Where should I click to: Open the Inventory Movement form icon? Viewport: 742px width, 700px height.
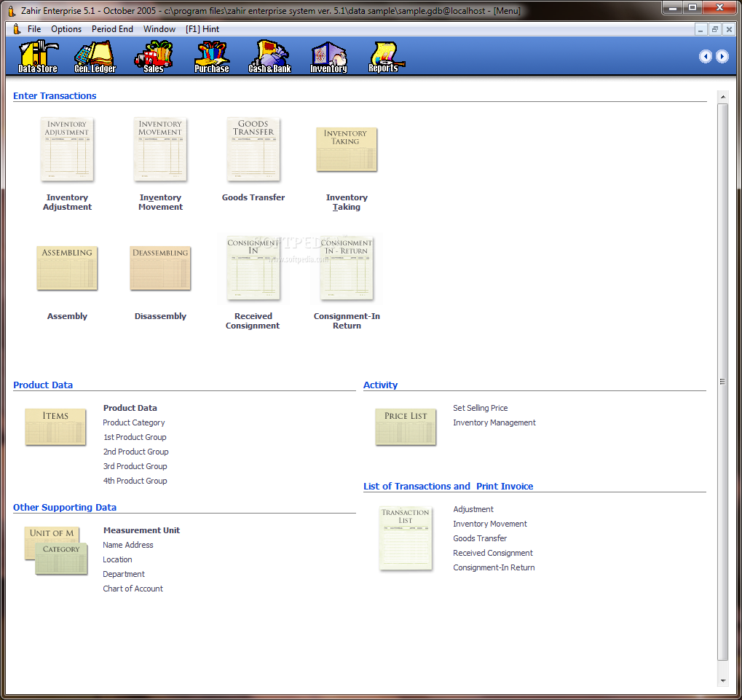(160, 149)
